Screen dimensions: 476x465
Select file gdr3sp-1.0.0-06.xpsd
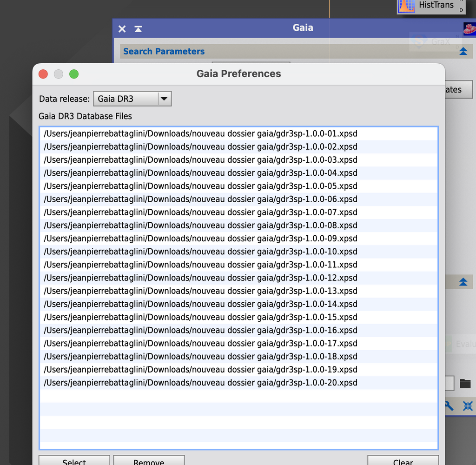pyautogui.click(x=238, y=199)
